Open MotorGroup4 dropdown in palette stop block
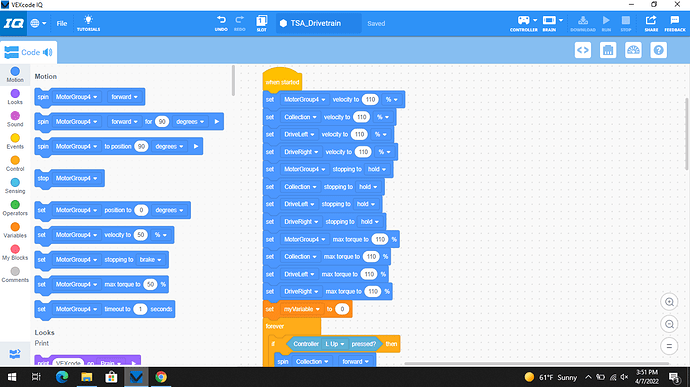This screenshot has width=690, height=387. tap(76, 178)
